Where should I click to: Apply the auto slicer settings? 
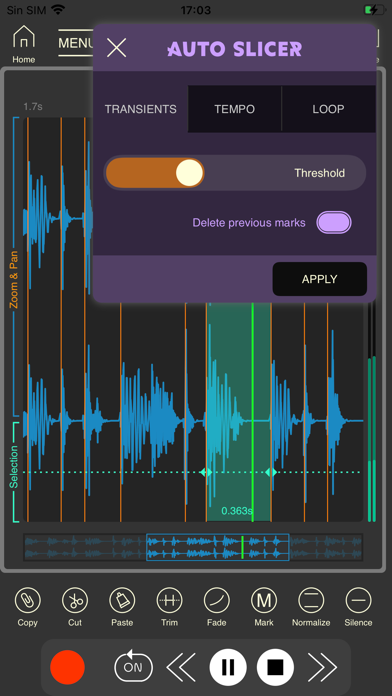tap(320, 279)
